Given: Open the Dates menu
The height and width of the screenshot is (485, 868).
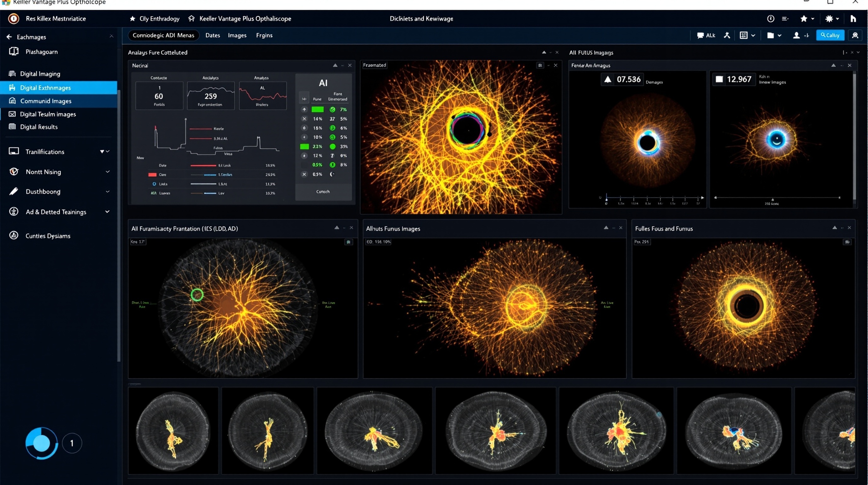Looking at the screenshot, I should pos(212,35).
